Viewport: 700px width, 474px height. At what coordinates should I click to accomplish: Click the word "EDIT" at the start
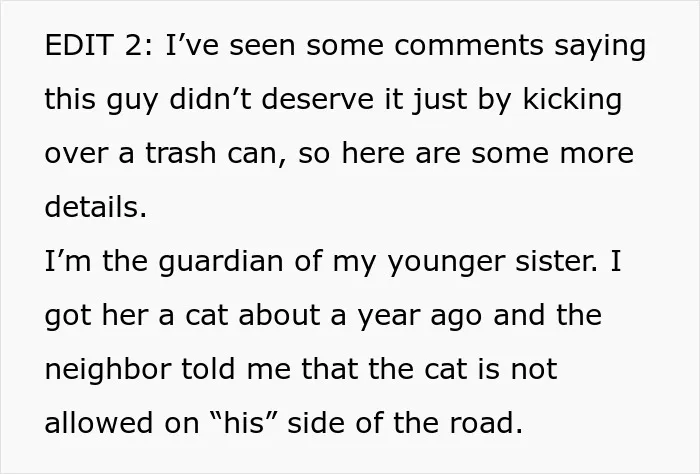79,45
